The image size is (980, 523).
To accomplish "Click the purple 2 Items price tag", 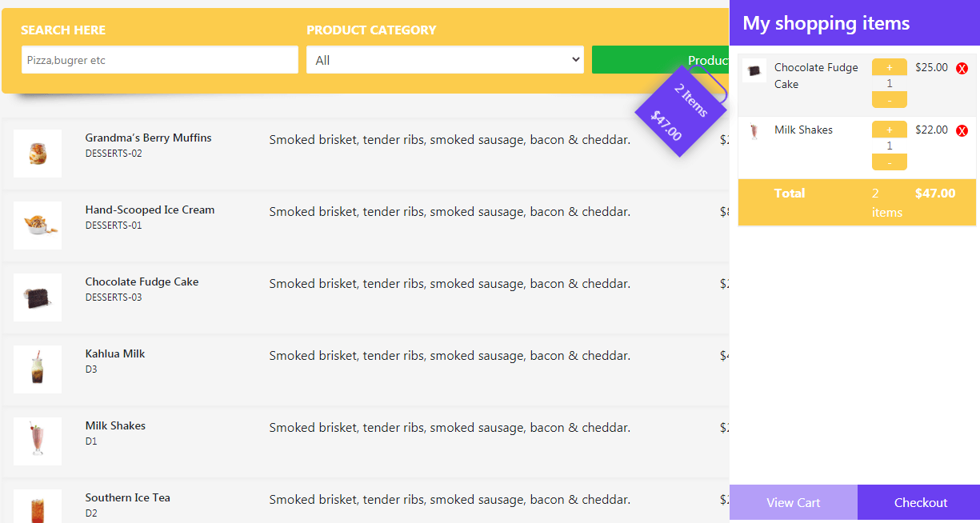I will 680,111.
